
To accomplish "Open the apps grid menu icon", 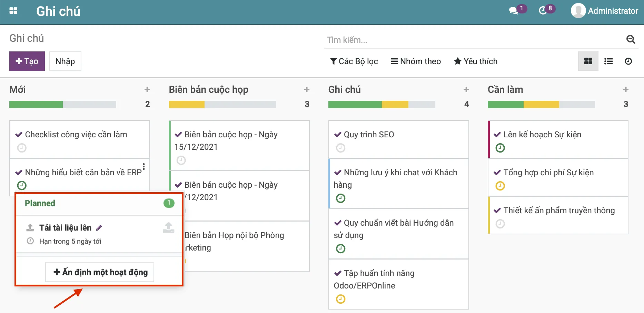I will coord(13,11).
